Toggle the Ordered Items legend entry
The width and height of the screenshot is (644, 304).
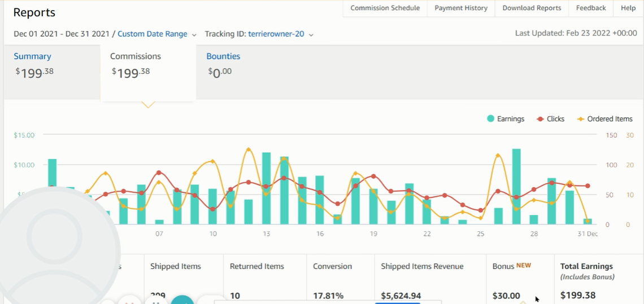[604, 119]
